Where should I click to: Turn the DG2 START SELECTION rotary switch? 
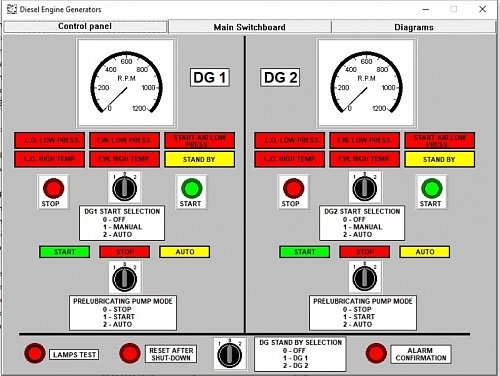(365, 188)
